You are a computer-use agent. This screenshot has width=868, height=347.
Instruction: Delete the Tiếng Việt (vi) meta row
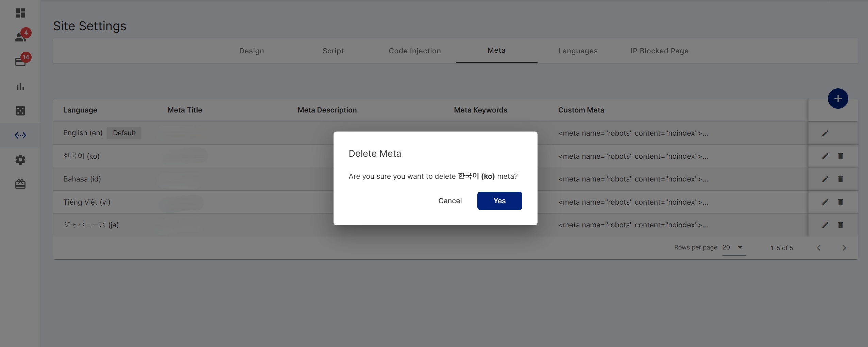click(840, 202)
